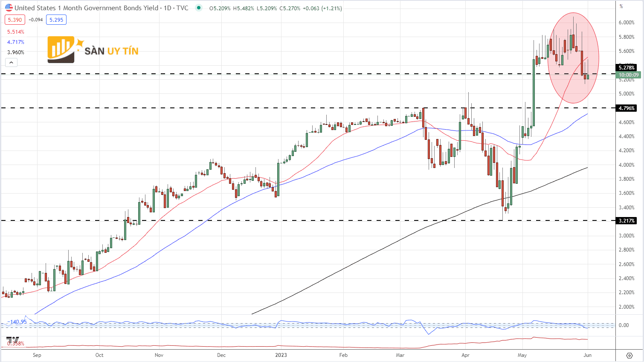Click the H5.482% high value in header
Viewport: 644px width, 362px height.
click(244, 8)
